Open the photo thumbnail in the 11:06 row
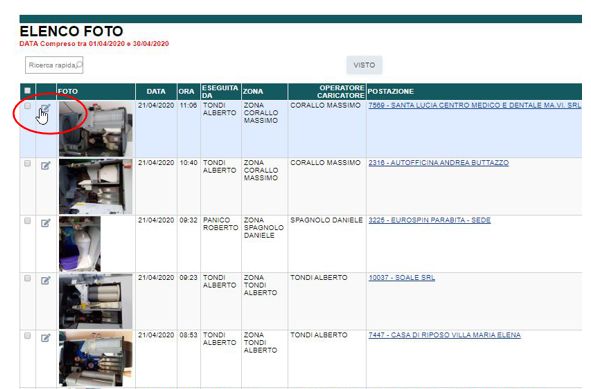This screenshot has height=389, width=591. (x=96, y=129)
